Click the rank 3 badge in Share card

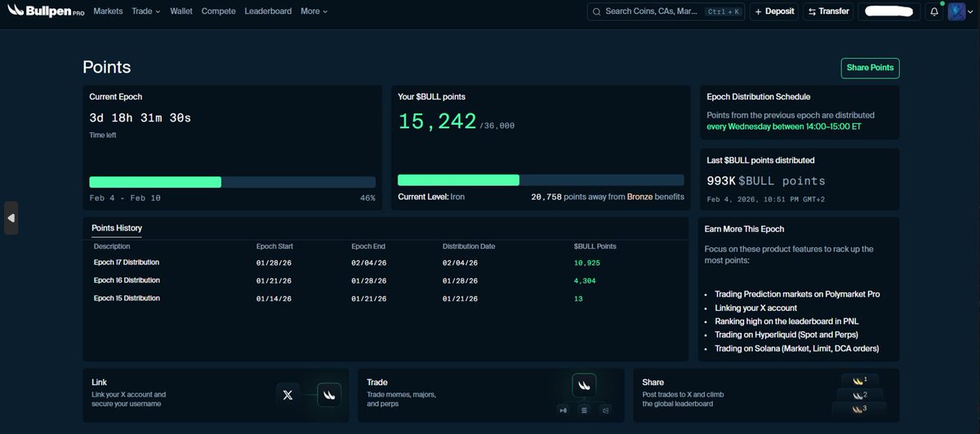tap(859, 409)
